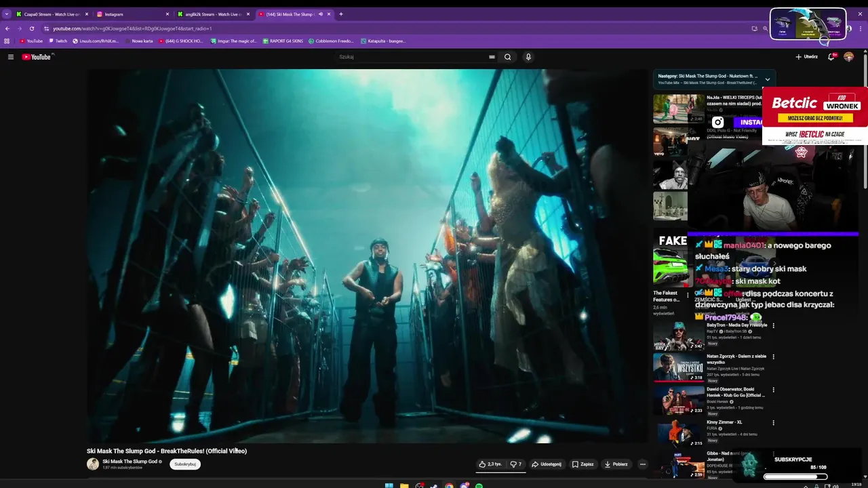
Task: Open the tab search dropdown arrow
Action: pyautogui.click(x=6, y=14)
